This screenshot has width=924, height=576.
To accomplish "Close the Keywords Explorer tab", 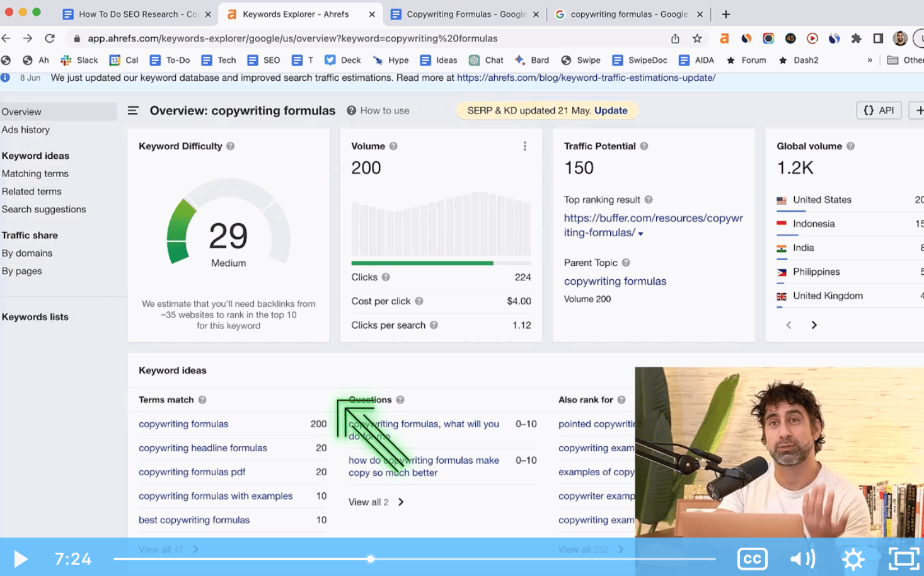I will [x=372, y=14].
